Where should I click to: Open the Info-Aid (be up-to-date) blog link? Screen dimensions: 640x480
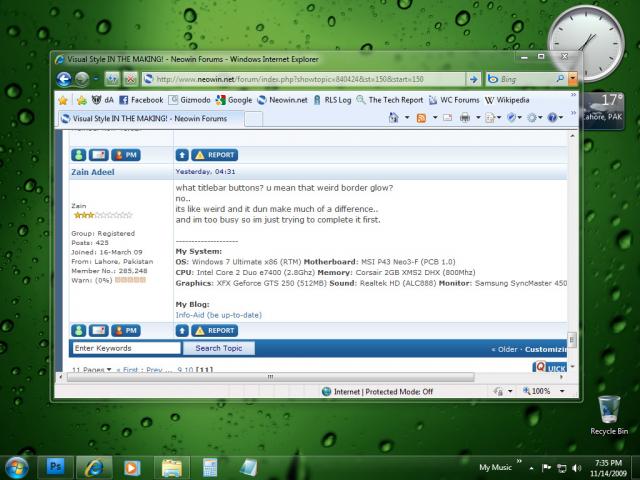218,315
